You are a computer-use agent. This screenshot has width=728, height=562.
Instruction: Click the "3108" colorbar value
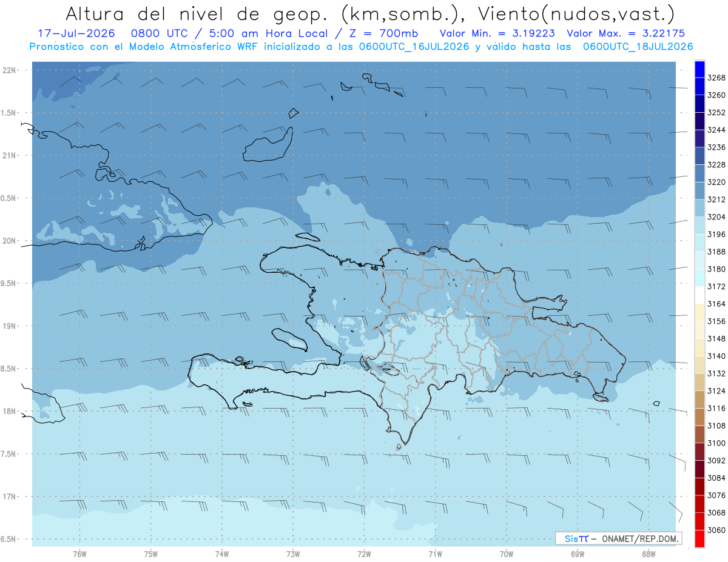tap(716, 426)
